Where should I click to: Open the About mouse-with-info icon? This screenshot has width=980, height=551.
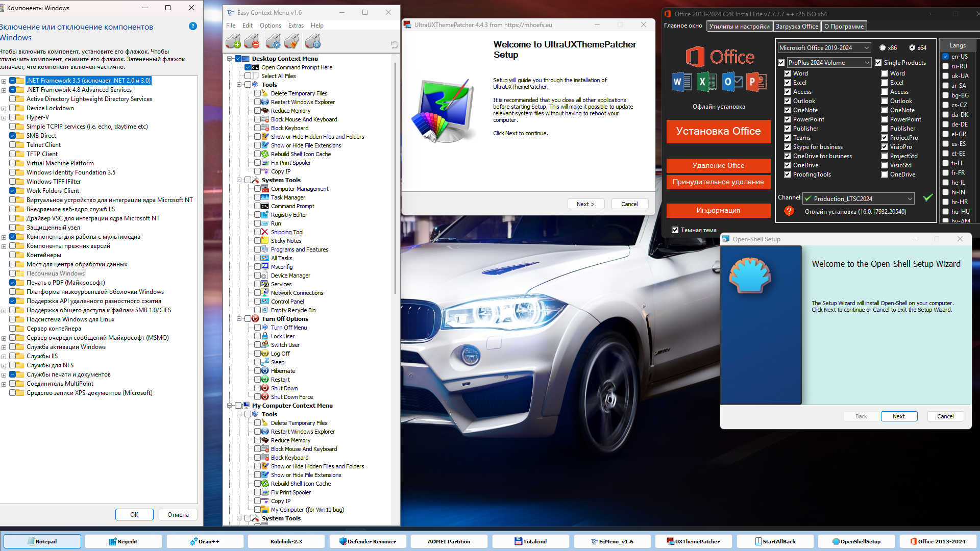(x=313, y=41)
